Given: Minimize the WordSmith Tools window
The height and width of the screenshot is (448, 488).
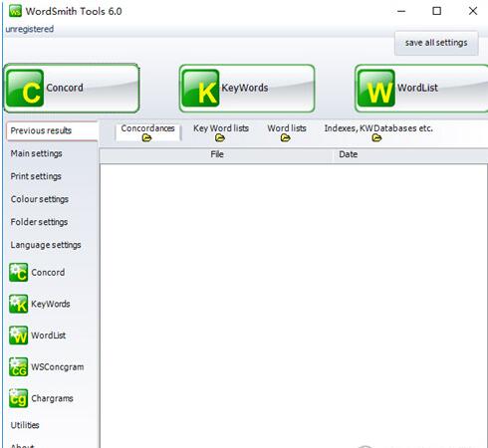Looking at the screenshot, I should pyautogui.click(x=401, y=11).
